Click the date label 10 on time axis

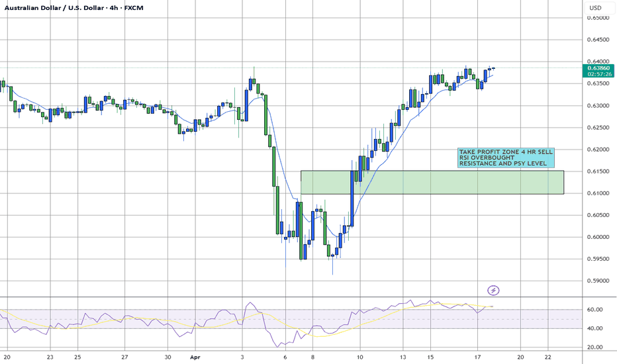click(x=359, y=357)
